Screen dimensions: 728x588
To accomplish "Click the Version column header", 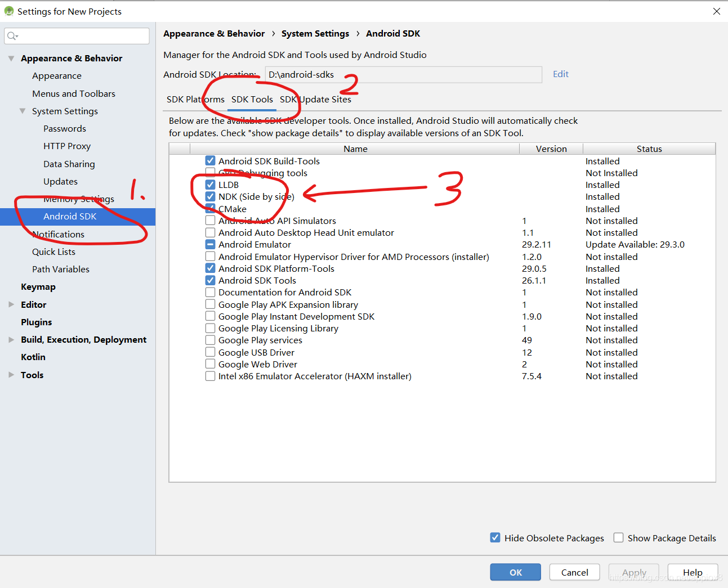I will [551, 149].
